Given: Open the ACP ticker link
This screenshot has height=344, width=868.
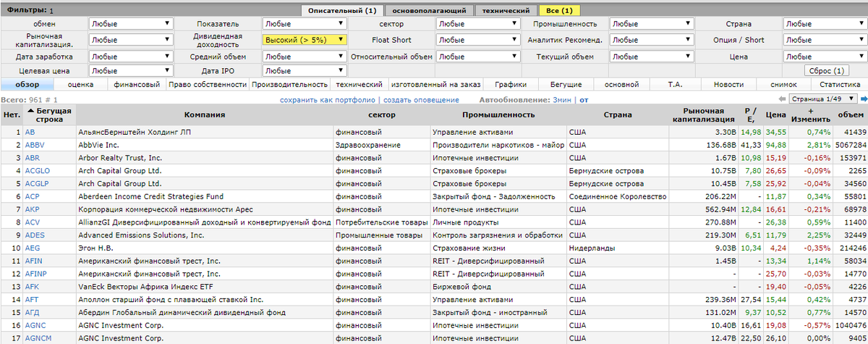Looking at the screenshot, I should 32,196.
